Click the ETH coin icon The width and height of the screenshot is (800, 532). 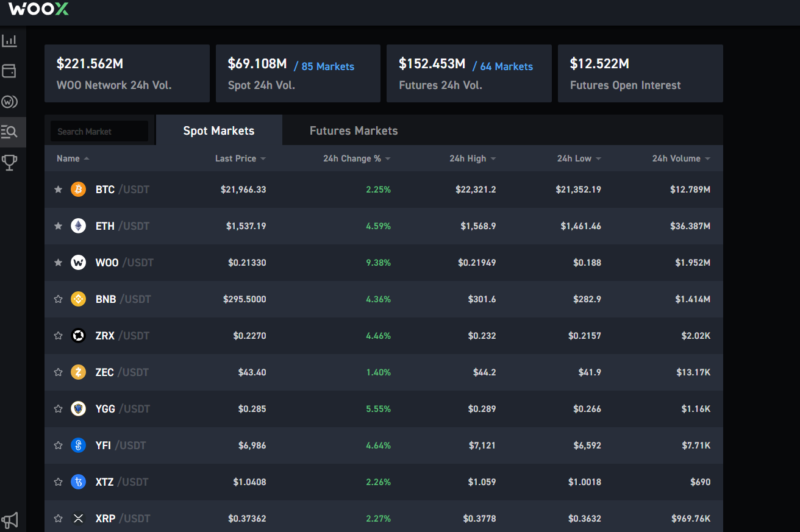click(x=78, y=226)
